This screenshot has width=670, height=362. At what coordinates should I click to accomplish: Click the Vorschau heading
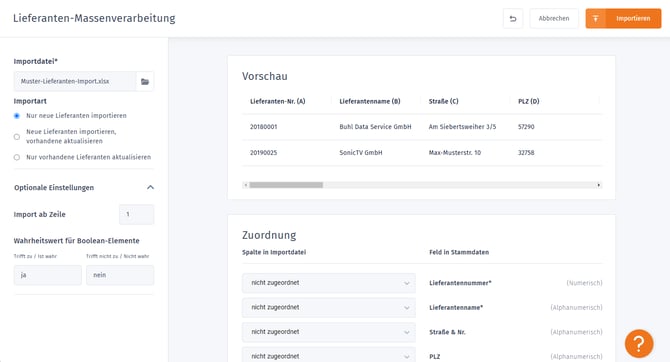click(264, 76)
